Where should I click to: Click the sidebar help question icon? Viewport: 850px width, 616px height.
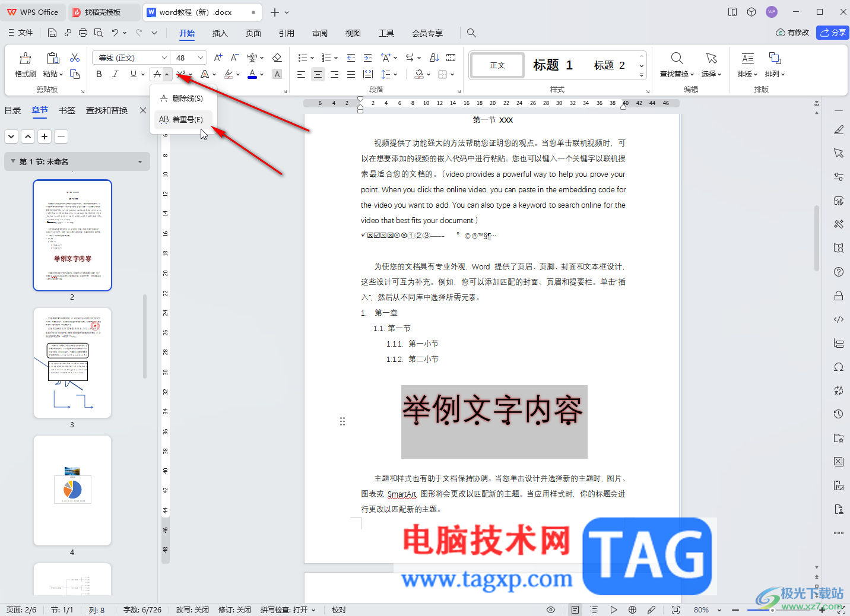839,272
